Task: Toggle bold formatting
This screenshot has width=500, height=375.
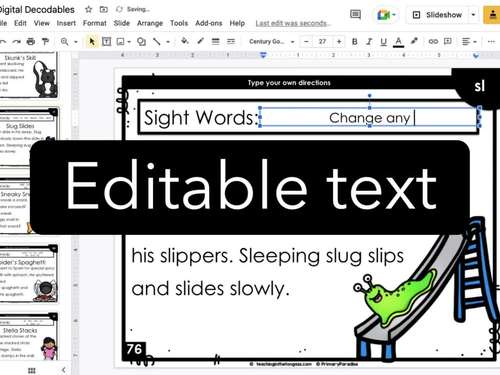Action: point(355,41)
